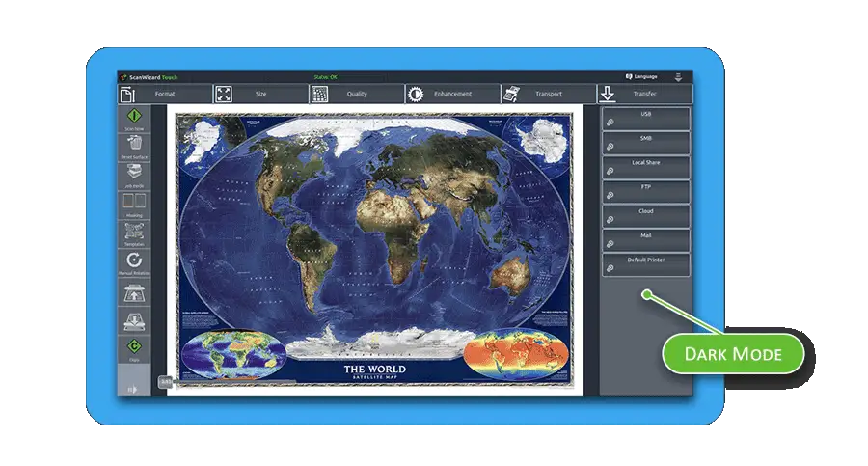Expand the sidebar using the bottom arrow
Image resolution: width=868 pixels, height=466 pixels.
coord(133,390)
